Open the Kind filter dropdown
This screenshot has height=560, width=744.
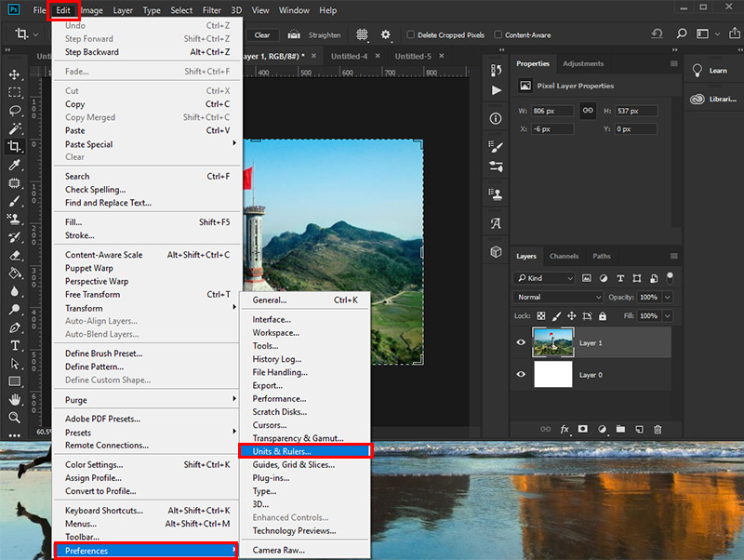544,278
